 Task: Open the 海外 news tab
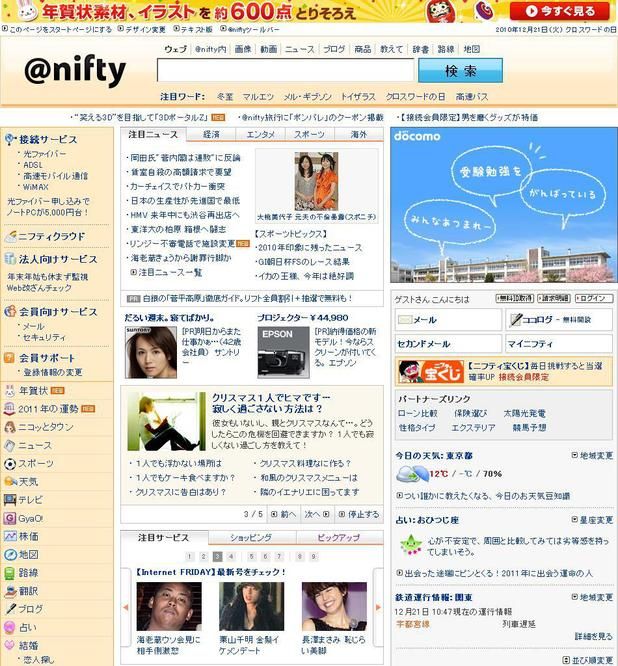point(358,134)
